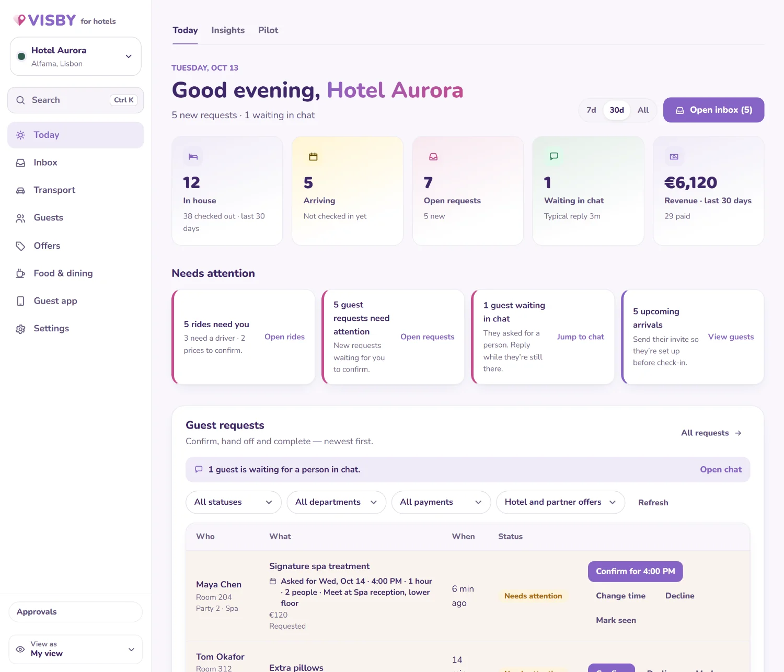Switch to the Insights tab
This screenshot has height=672, width=784.
pos(228,30)
